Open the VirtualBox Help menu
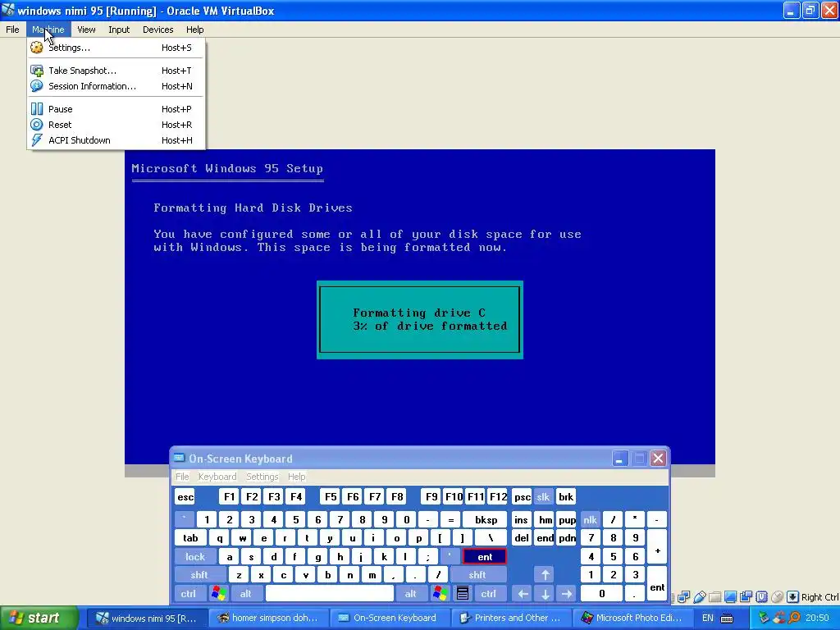 pos(195,30)
